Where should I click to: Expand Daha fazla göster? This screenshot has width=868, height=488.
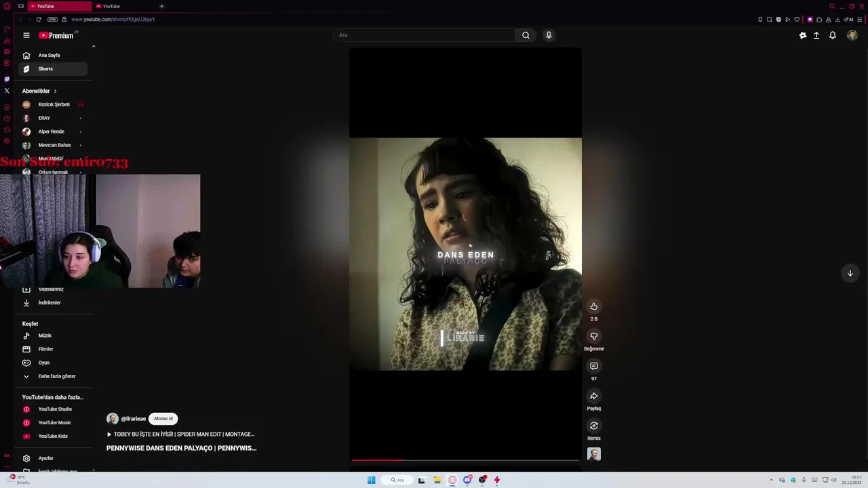pos(52,376)
